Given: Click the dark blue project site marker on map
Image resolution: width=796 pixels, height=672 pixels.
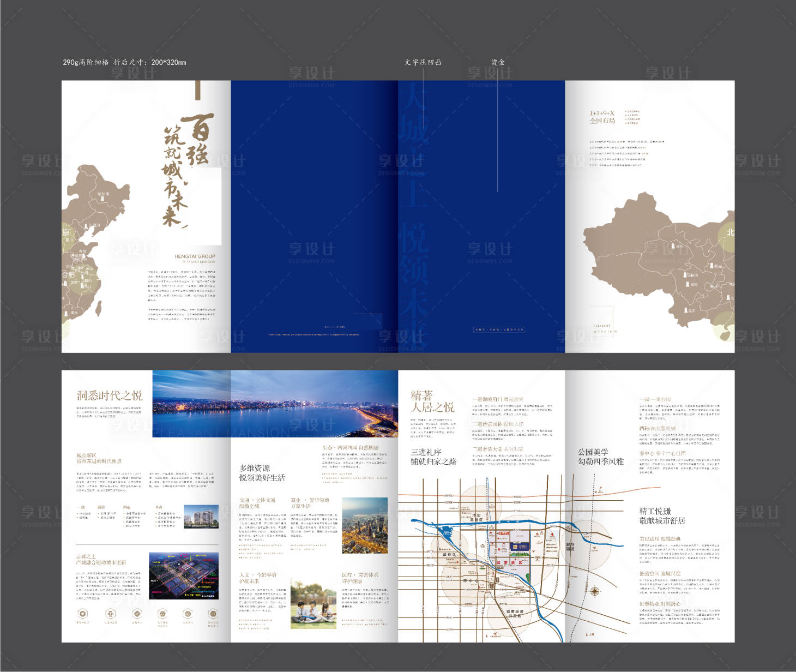Looking at the screenshot, I should tap(519, 547).
